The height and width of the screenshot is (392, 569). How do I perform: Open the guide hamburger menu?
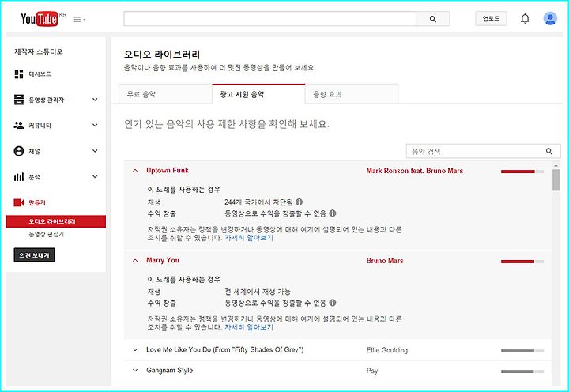79,19
